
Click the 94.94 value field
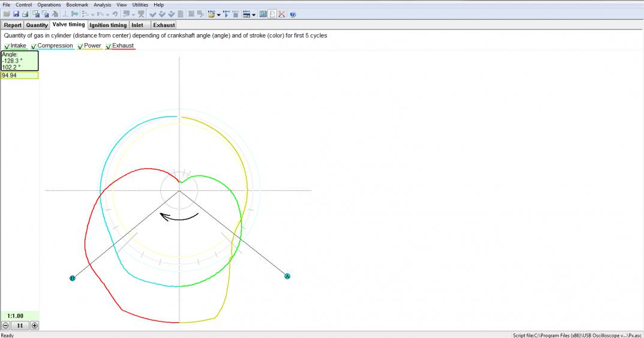pyautogui.click(x=19, y=76)
